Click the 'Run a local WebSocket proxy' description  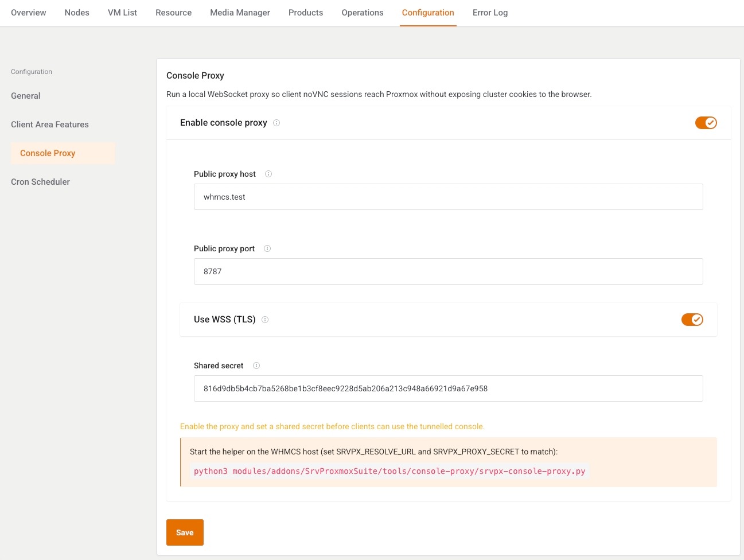(x=379, y=94)
